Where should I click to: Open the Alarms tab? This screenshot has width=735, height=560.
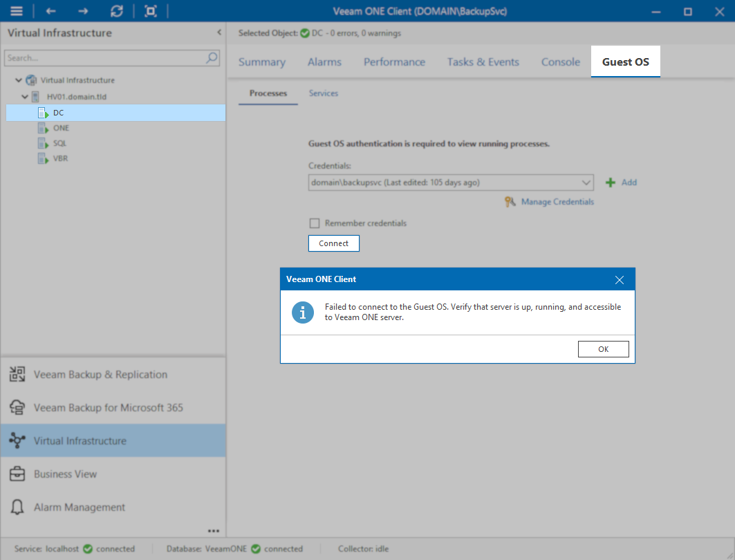coord(324,62)
